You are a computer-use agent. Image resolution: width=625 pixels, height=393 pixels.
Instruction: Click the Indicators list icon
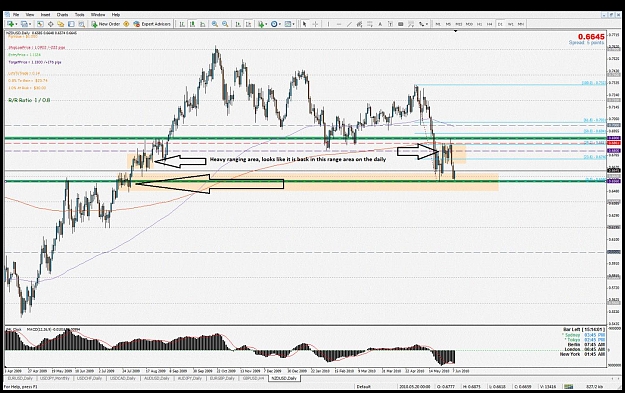pos(261,24)
